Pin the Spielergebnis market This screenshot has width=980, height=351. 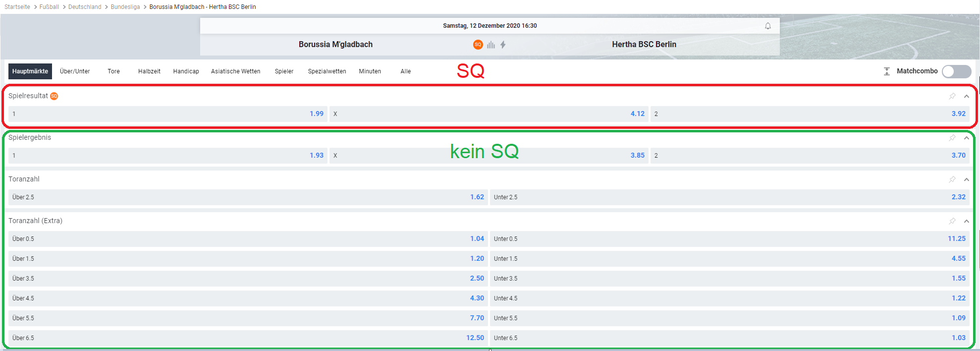(x=952, y=138)
